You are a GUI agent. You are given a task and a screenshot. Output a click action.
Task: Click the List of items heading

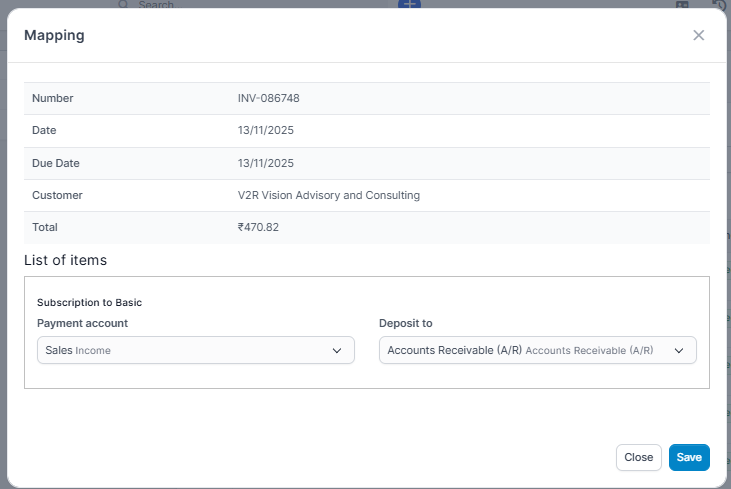tap(65, 260)
